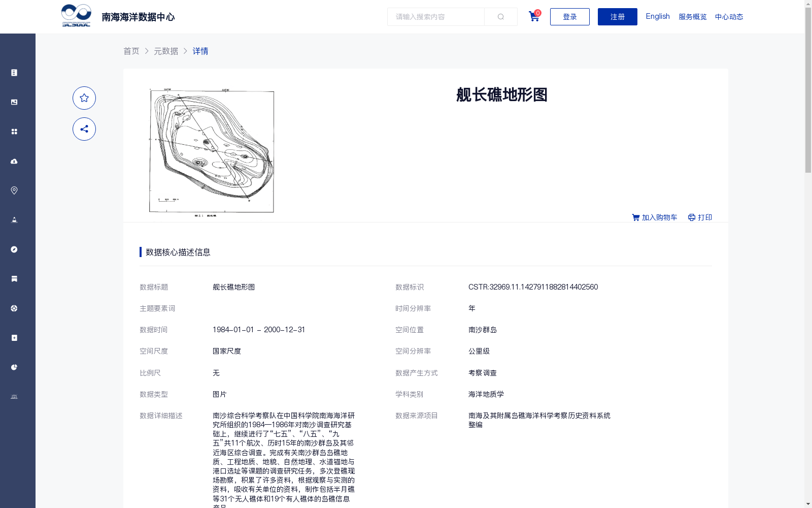Go to 元数据 in the breadcrumb
Viewport: 812px width, 508px height.
click(x=166, y=51)
